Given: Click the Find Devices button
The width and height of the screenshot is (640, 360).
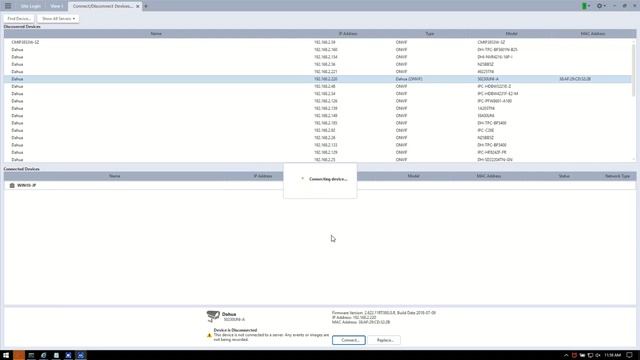Looking at the screenshot, I should [19, 19].
